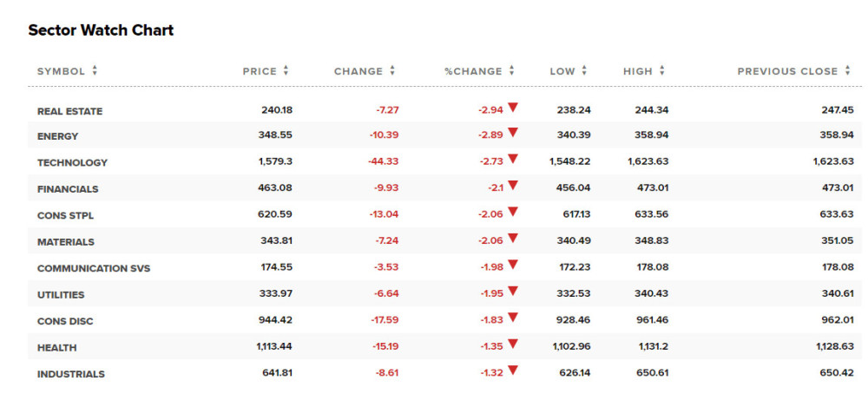Click the Low column sort icon
This screenshot has width=868, height=407.
coord(584,71)
